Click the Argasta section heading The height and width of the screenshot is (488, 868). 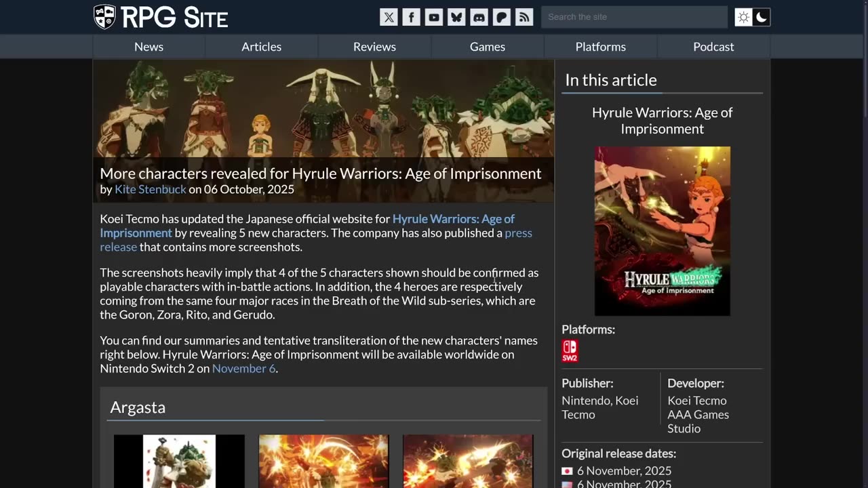pyautogui.click(x=138, y=407)
